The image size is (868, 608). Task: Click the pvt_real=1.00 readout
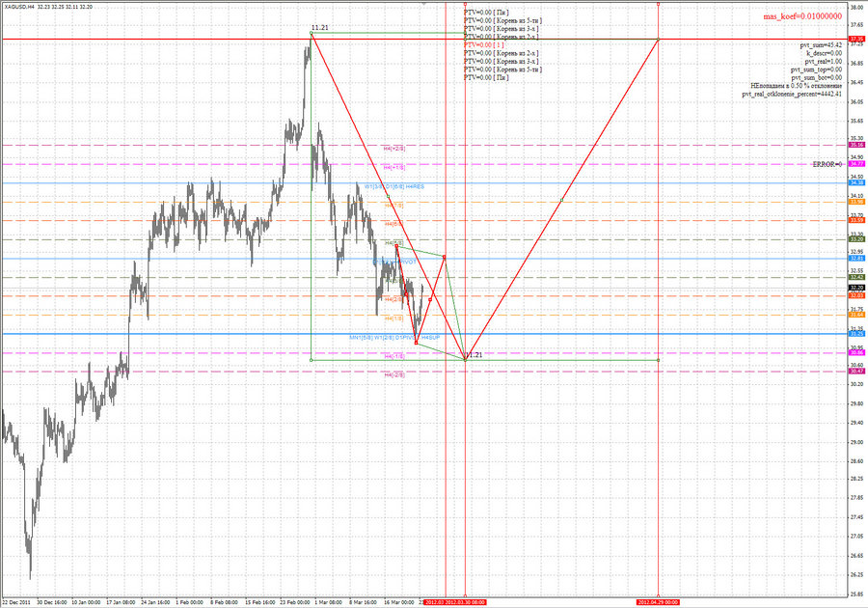click(824, 62)
